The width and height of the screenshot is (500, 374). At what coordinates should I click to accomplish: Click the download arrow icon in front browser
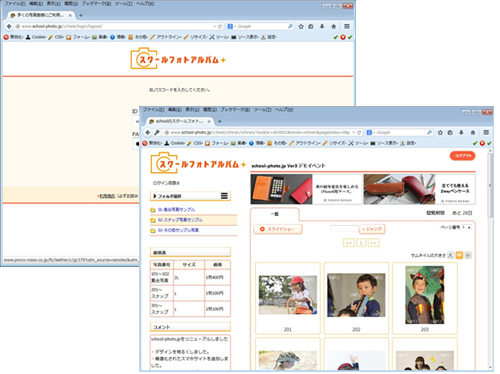point(461,133)
